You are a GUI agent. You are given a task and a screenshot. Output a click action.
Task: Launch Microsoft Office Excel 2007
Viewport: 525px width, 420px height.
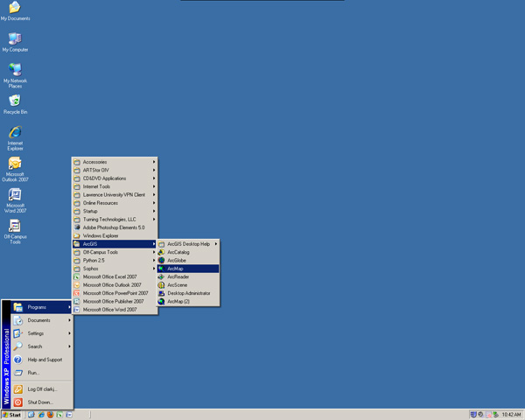point(115,276)
